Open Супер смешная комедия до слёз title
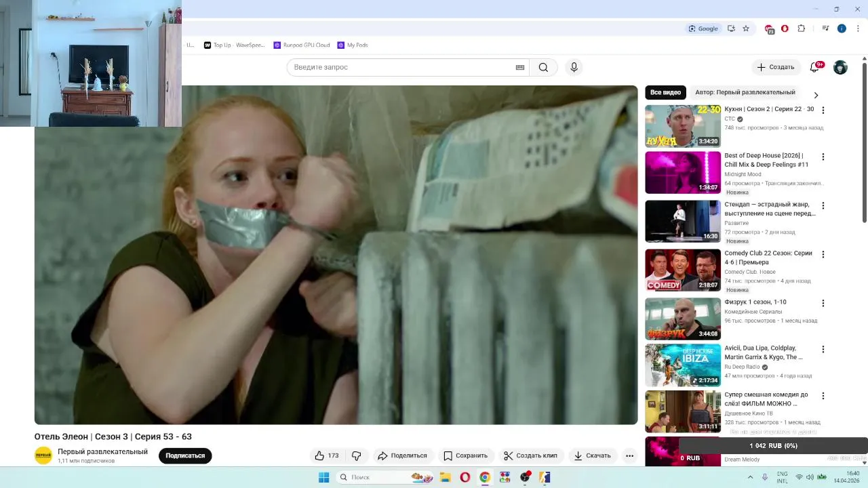This screenshot has width=868, height=488. click(766, 399)
